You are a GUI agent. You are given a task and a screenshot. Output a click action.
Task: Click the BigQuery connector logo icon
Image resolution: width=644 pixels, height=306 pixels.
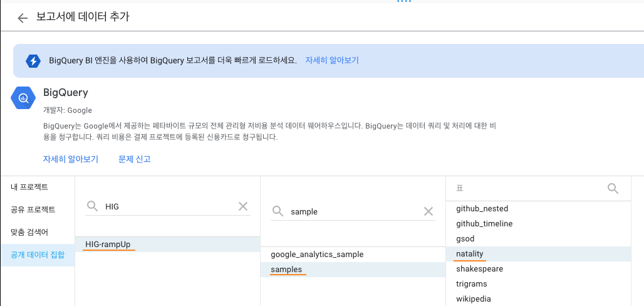[x=23, y=98]
